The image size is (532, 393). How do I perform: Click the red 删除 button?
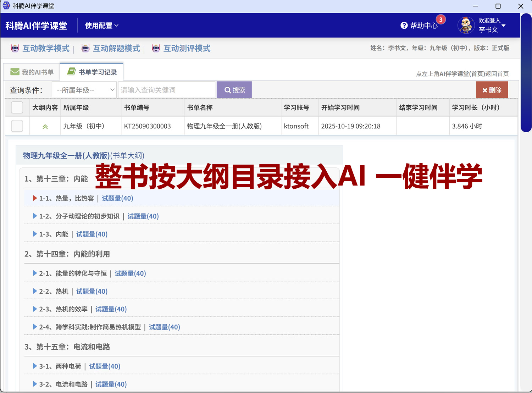click(492, 90)
